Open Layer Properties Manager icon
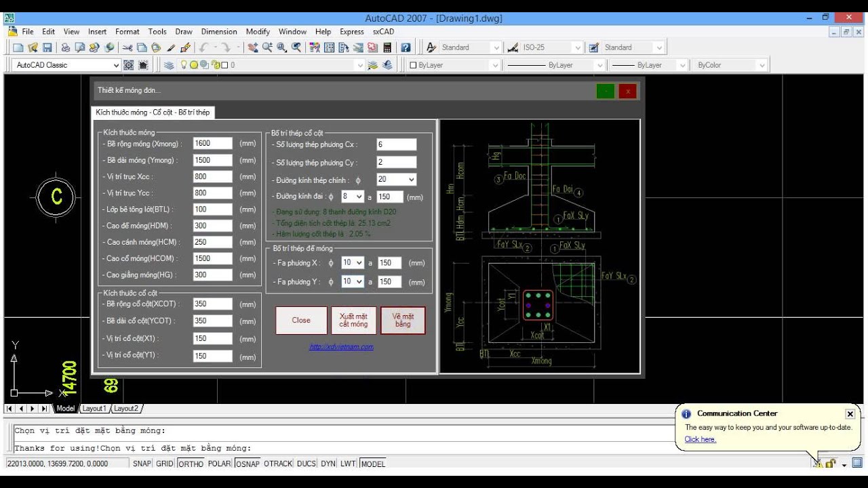This screenshot has width=868, height=488. click(x=169, y=65)
